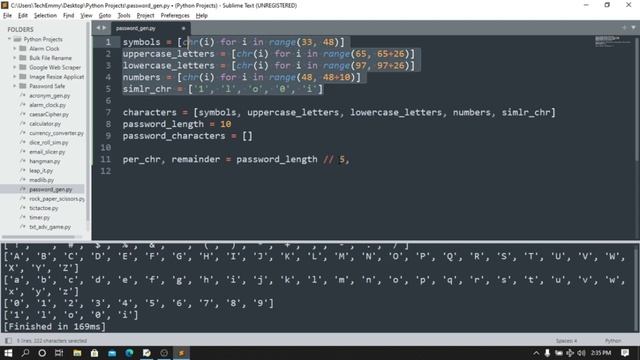Open the Find menu

(68, 16)
